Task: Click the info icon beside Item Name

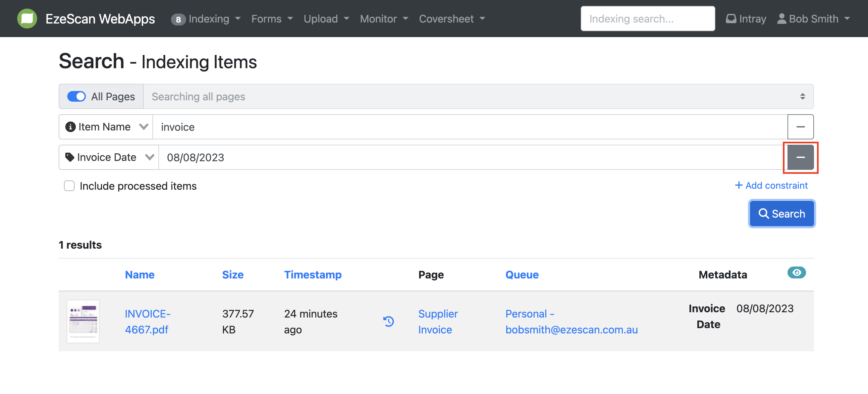Action: point(70,127)
